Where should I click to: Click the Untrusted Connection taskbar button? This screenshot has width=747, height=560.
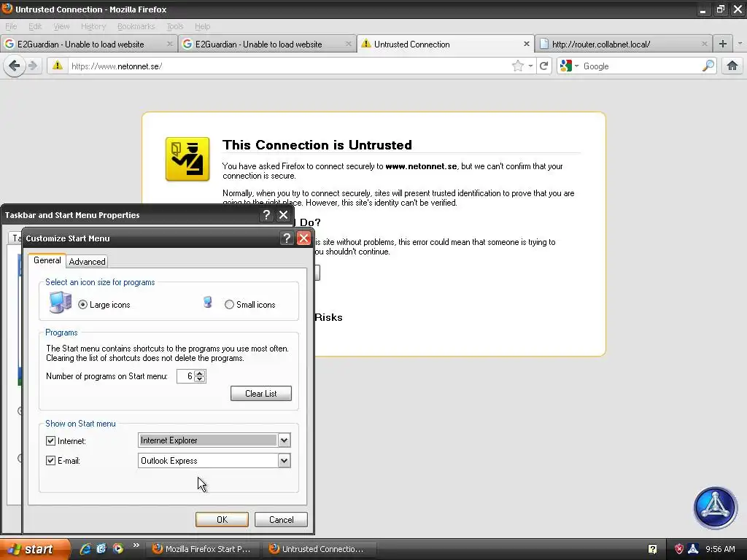click(x=318, y=549)
